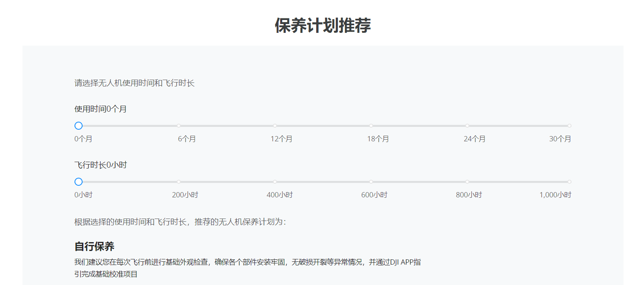Image resolution: width=644 pixels, height=285 pixels.
Task: Set usage time to 18个月 mark
Action: pyautogui.click(x=371, y=126)
